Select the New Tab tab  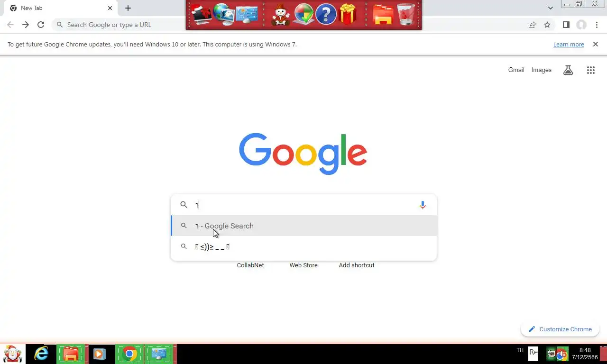tap(62, 8)
